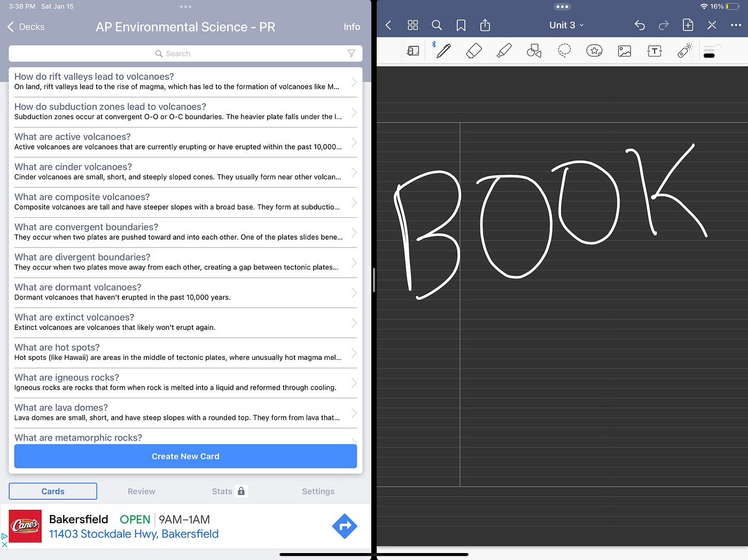This screenshot has width=748, height=560.
Task: Open multitasking dots above notes app
Action: pos(562,7)
